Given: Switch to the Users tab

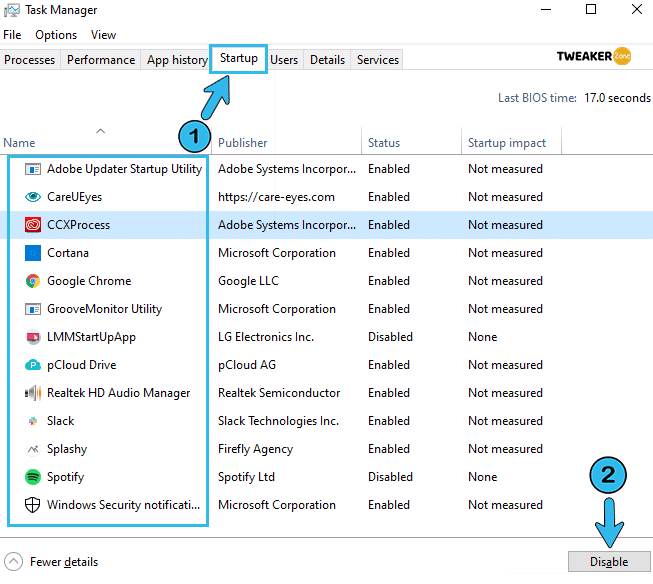Looking at the screenshot, I should click(x=284, y=60).
